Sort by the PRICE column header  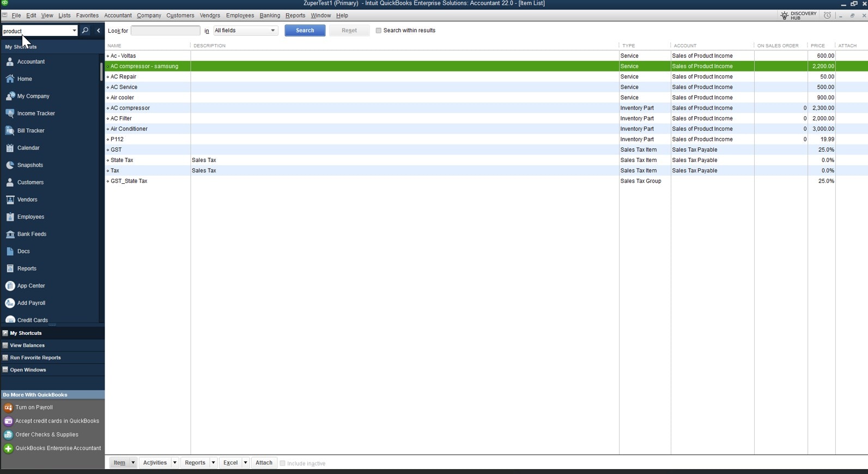(817, 46)
